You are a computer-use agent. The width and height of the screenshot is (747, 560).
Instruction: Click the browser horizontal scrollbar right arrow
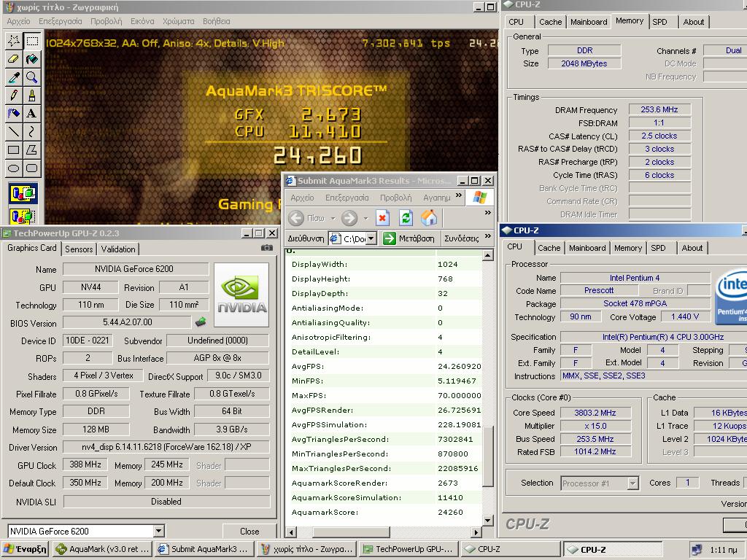point(476,532)
